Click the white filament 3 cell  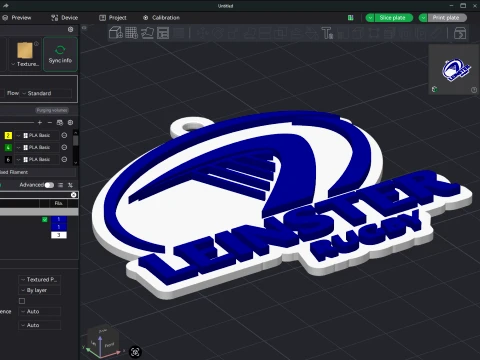pyautogui.click(x=59, y=235)
